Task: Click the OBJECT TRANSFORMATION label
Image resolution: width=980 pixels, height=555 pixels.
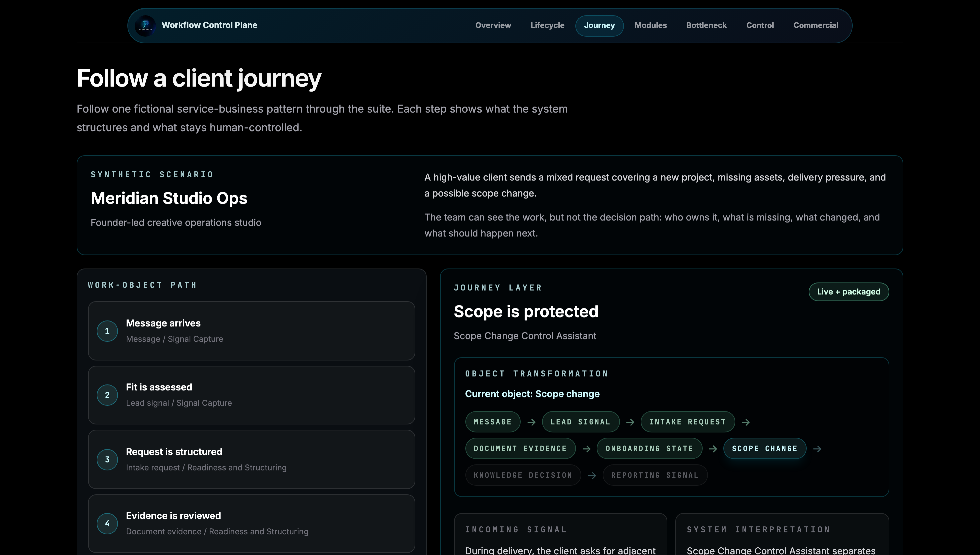Action: tap(537, 373)
